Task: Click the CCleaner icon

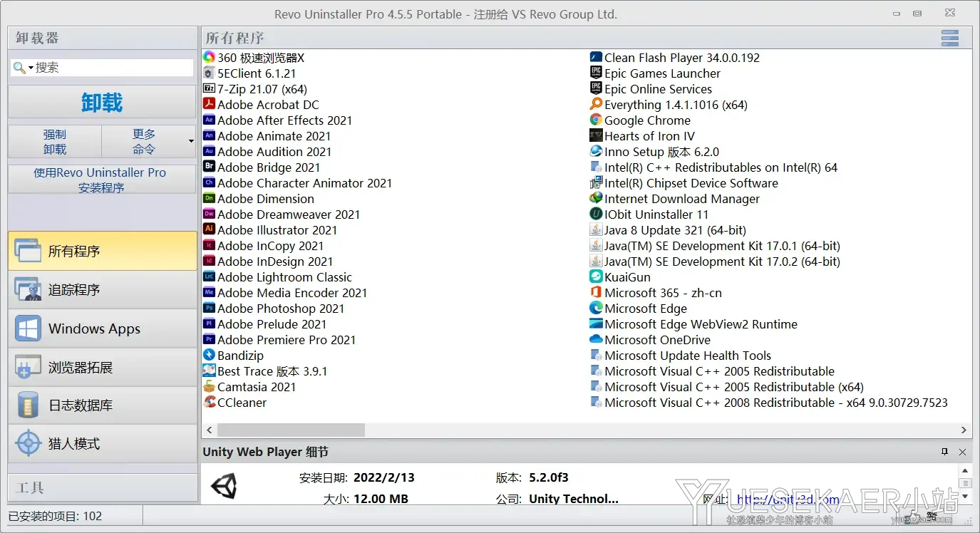Action: [209, 402]
